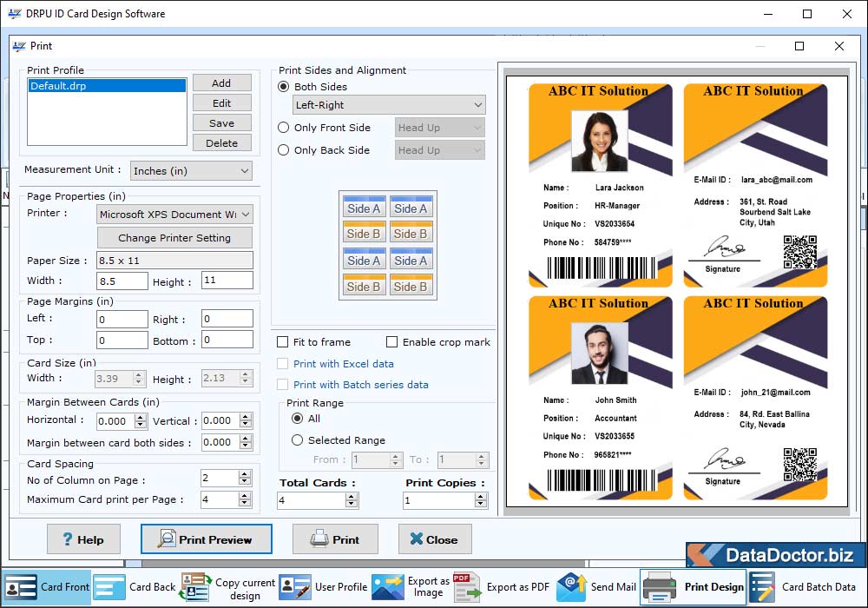Click the Print dialog title icon
Screen dimensions: 868x608
click(x=19, y=46)
